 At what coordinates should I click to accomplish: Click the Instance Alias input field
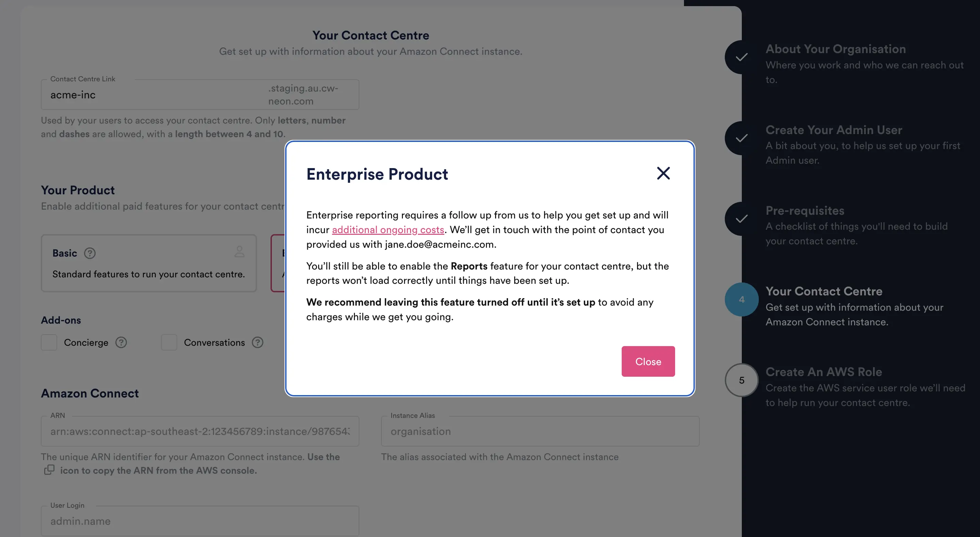point(540,431)
